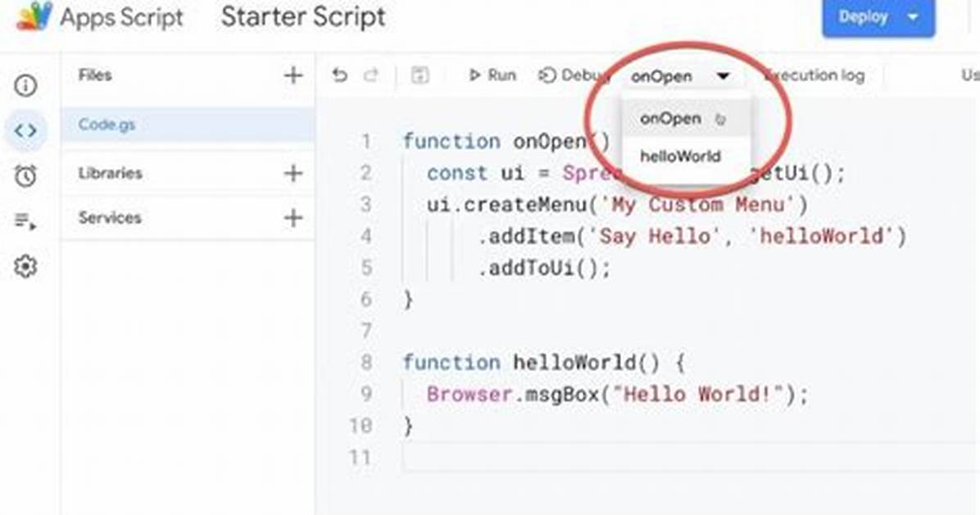Viewport: 980px width, 515px height.
Task: Click the Starter Script project title
Action: pos(303,17)
